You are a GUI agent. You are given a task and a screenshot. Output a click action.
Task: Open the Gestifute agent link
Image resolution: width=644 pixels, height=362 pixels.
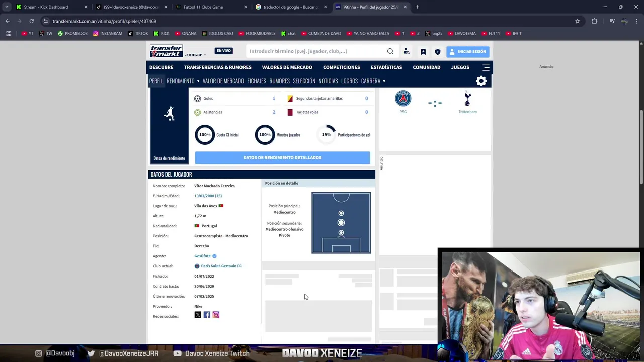202,256
